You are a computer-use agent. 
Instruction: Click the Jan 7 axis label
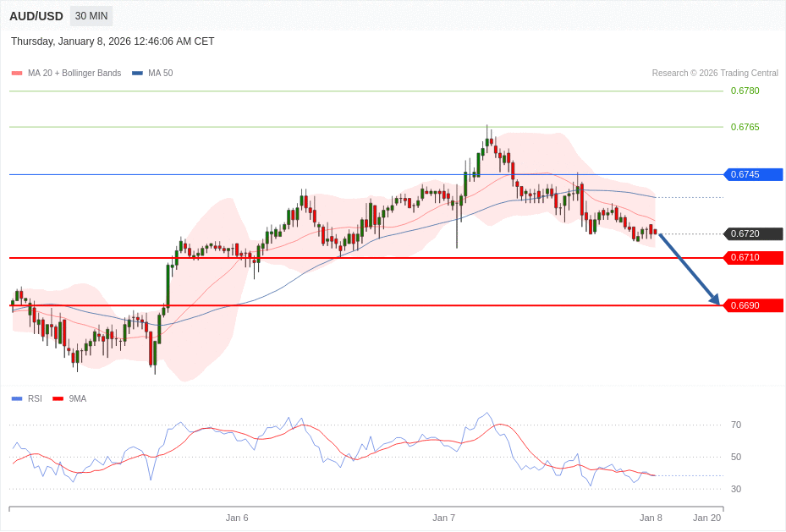pos(445,518)
